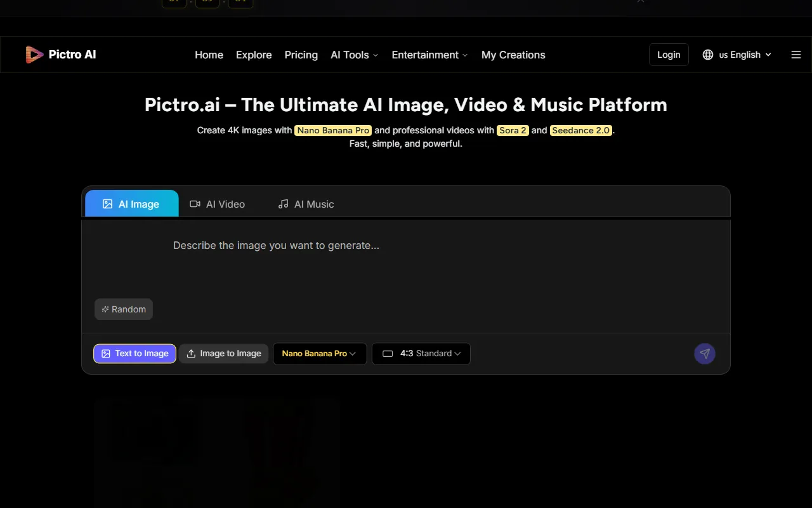Close the countdown banner at top
Screen dimensions: 812x508
pyautogui.click(x=641, y=2)
